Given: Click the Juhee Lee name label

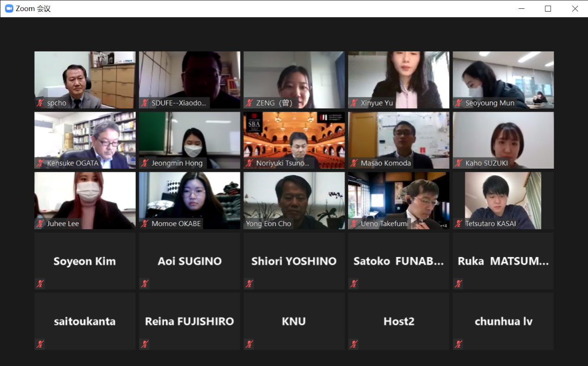Looking at the screenshot, I should [63, 223].
